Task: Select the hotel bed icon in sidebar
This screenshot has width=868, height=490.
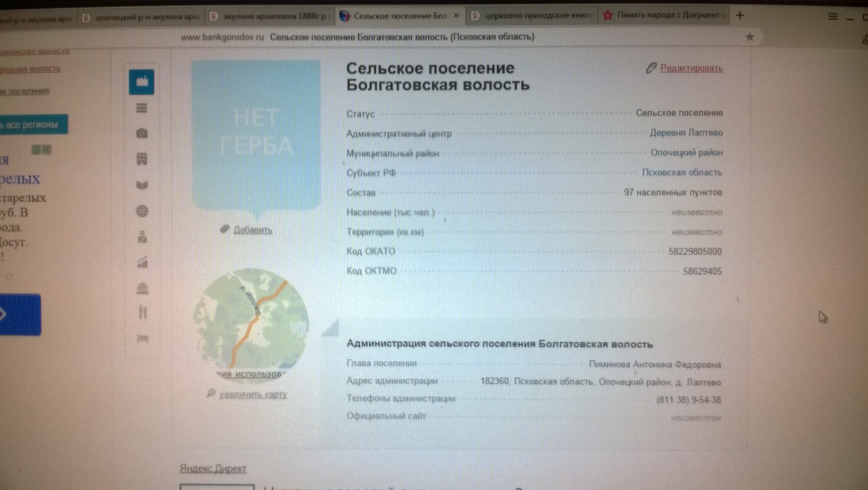Action: coord(143,338)
